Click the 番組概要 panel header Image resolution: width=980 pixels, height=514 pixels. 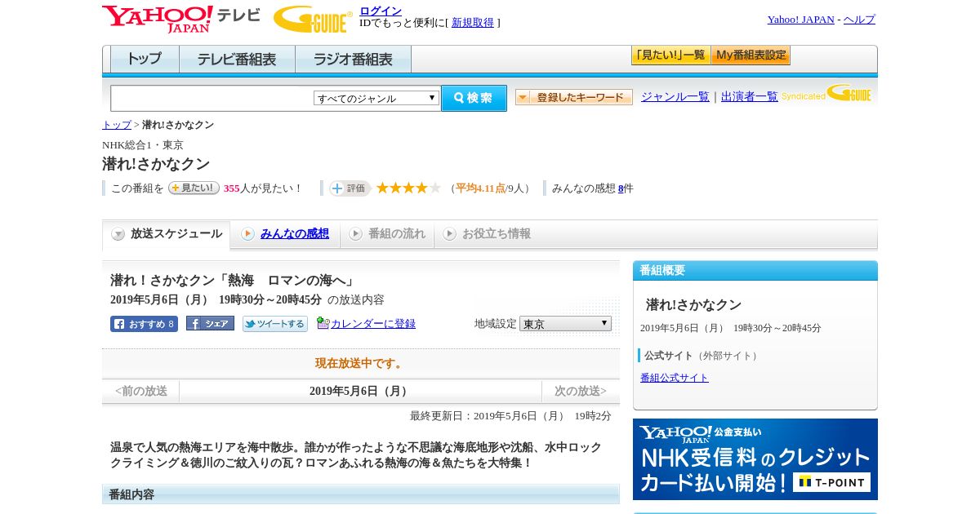point(755,271)
